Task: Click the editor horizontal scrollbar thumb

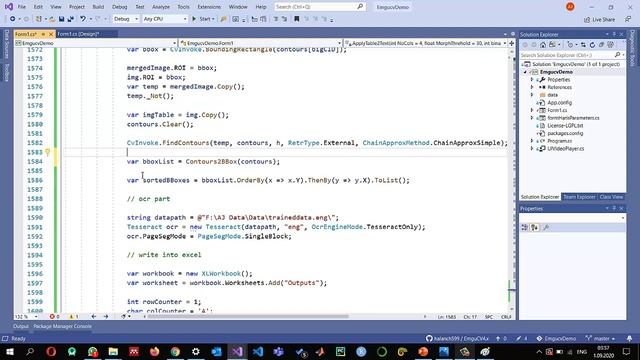Action: pos(249,316)
